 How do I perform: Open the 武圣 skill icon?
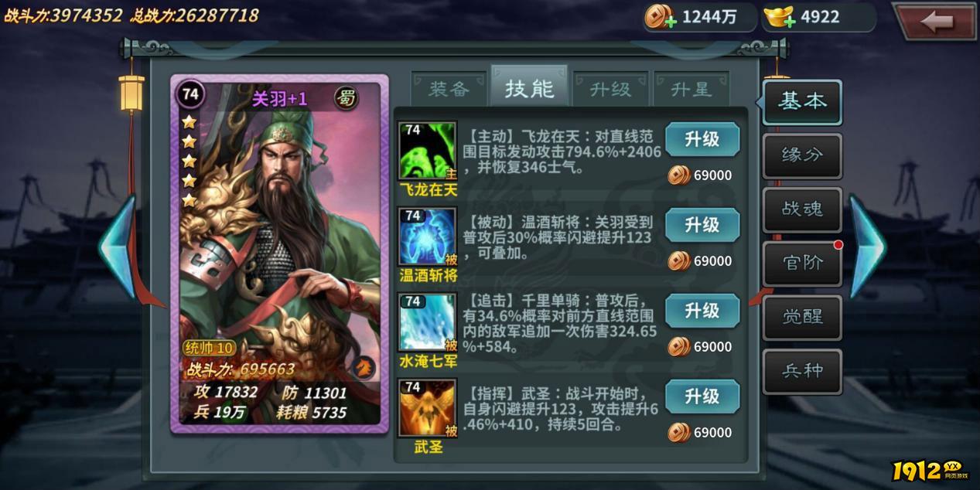(x=428, y=408)
